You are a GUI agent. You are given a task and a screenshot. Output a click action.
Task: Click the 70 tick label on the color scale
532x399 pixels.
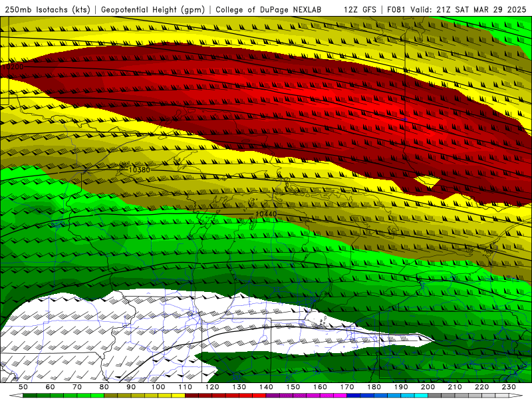tap(77, 387)
